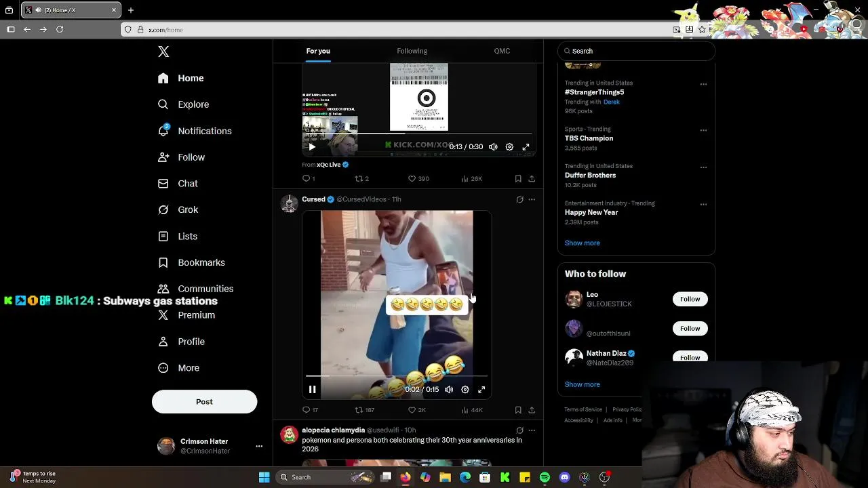View analytics of Cursed post showing 44K
The height and width of the screenshot is (488, 868).
click(471, 410)
